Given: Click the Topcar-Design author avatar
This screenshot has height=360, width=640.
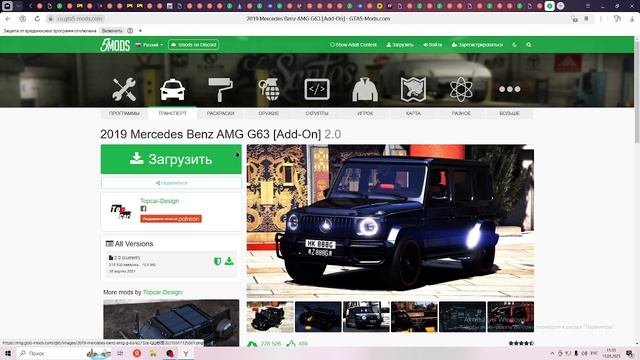Looking at the screenshot, I should click(121, 211).
